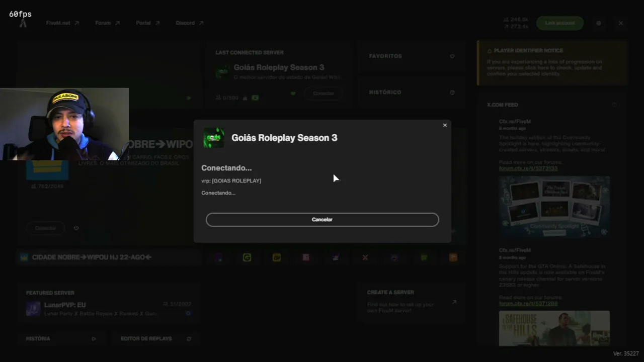Toggle favorite heart on Cidade Nobre card
Screen dimensions: 644x362
76,228
